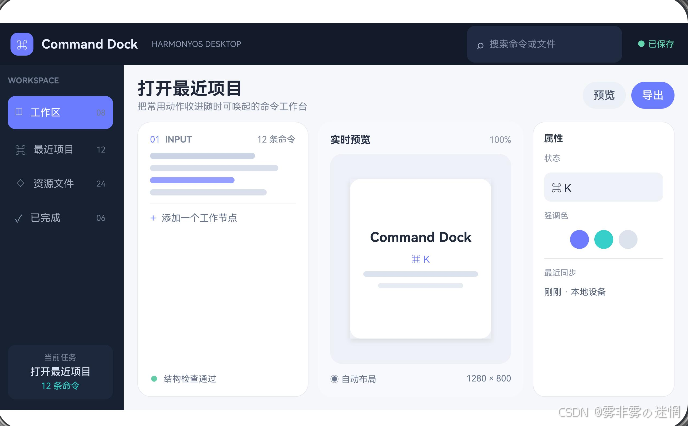Click the ⌘ K status field in 属性 panel
This screenshot has width=688, height=426.
[x=603, y=187]
